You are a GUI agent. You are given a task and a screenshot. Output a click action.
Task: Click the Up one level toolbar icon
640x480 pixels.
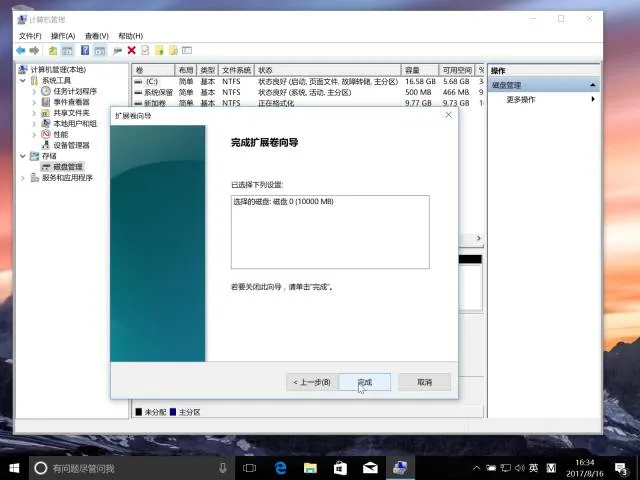coord(53,51)
